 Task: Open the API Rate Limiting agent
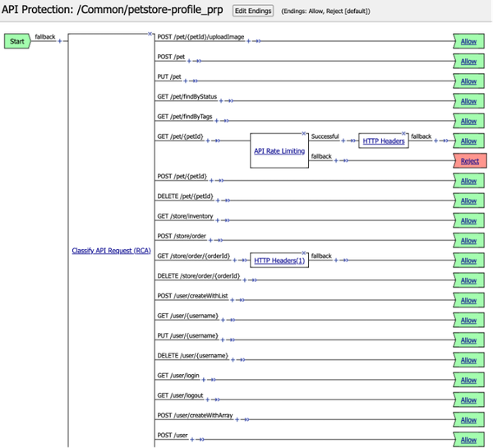(x=279, y=151)
